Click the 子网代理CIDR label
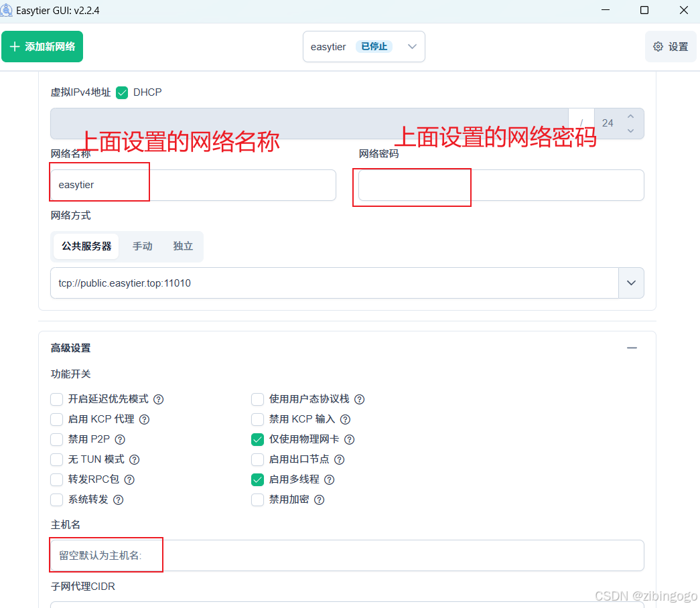 point(83,586)
